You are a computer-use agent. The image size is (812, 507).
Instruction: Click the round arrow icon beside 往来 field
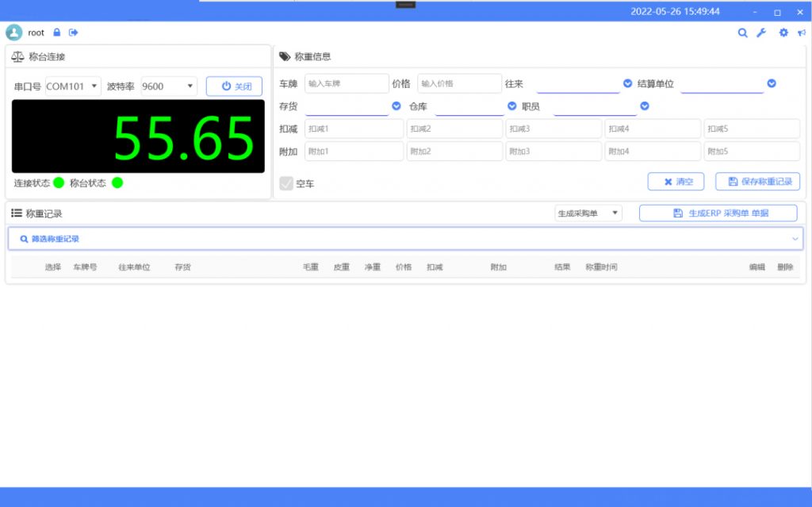(628, 83)
